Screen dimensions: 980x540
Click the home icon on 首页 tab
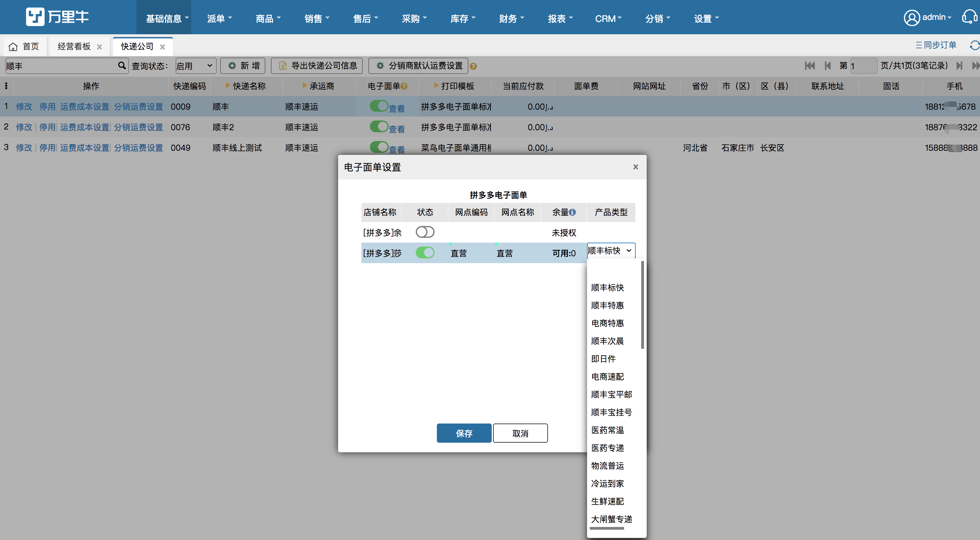[x=13, y=46]
